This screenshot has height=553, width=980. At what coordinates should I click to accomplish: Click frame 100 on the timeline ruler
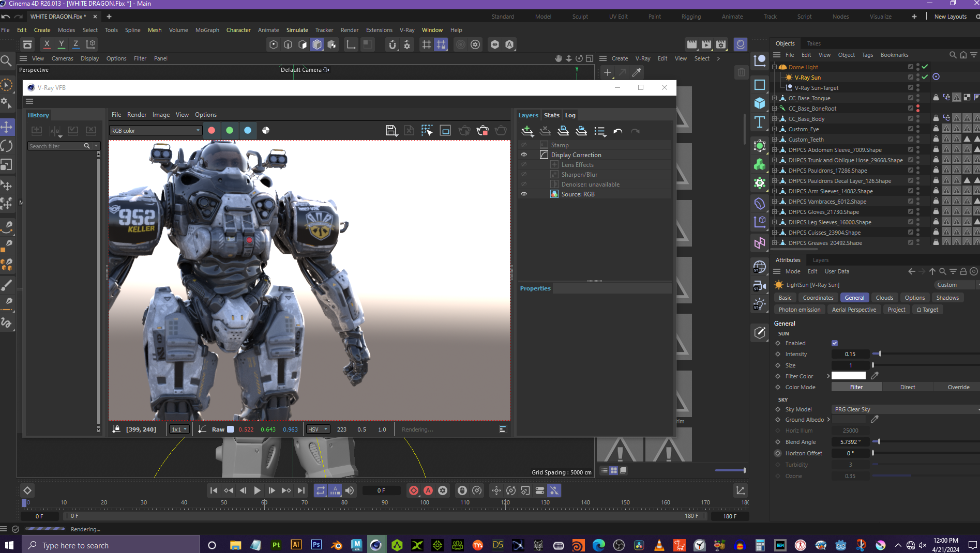[425, 502]
